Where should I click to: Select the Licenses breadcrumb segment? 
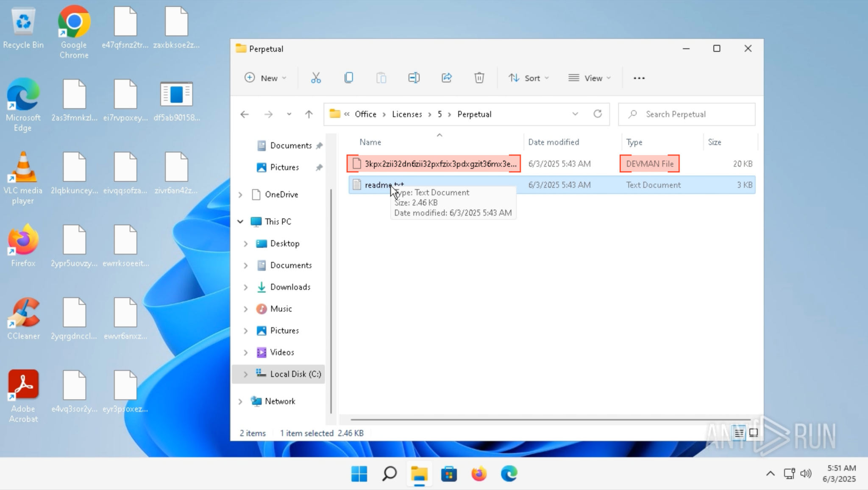(x=407, y=114)
